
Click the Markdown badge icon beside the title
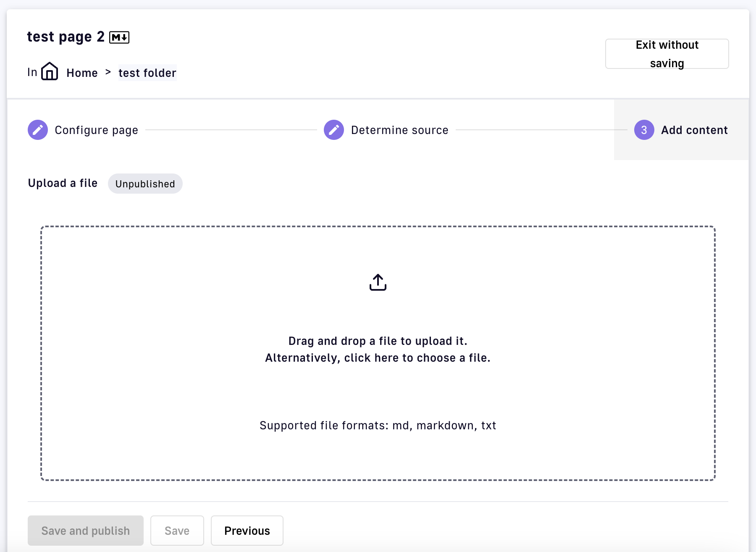[x=119, y=37]
